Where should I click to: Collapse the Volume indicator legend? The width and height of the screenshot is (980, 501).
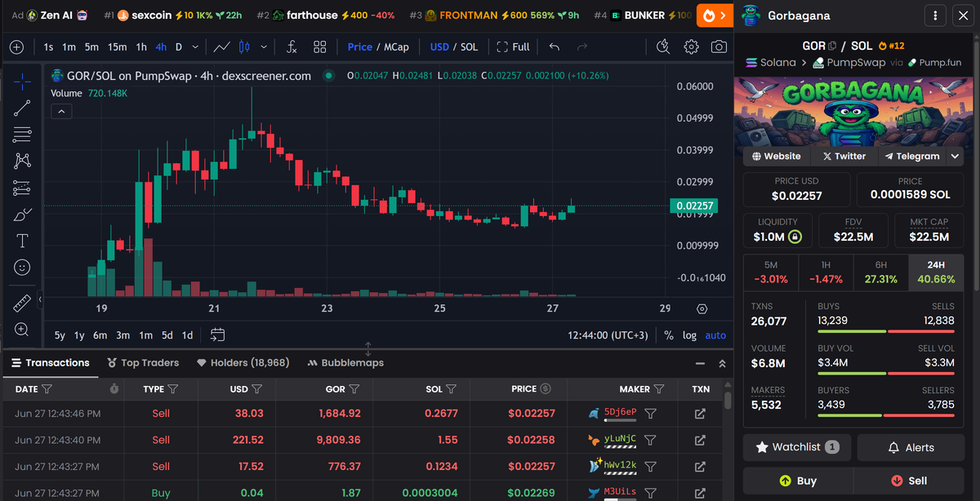[62, 112]
